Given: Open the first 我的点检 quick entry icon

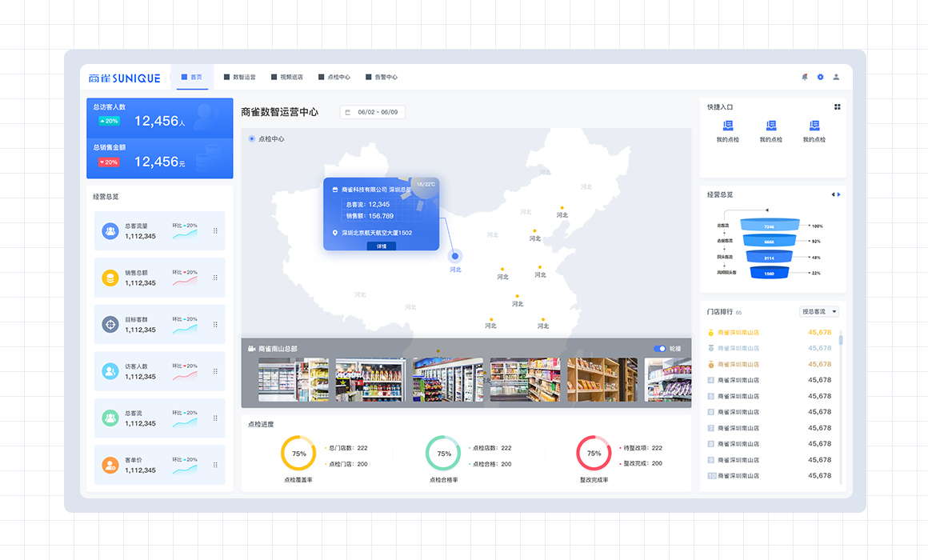Looking at the screenshot, I should click(727, 125).
